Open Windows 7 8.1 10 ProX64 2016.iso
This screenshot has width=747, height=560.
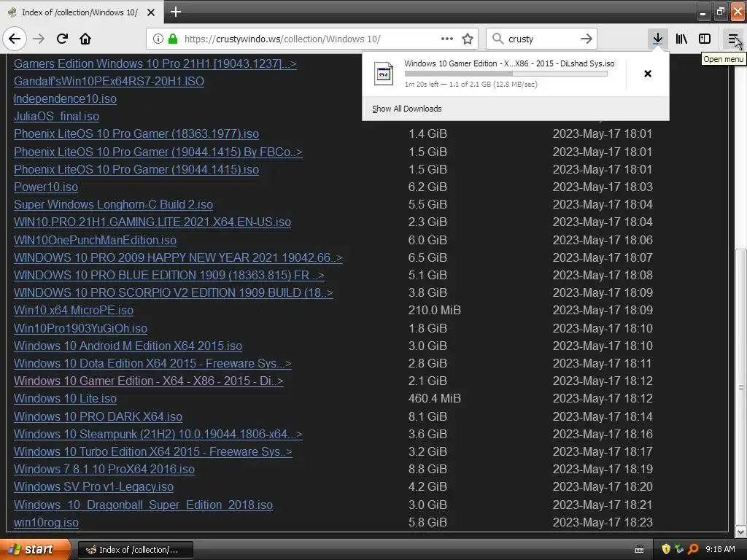pyautogui.click(x=104, y=470)
